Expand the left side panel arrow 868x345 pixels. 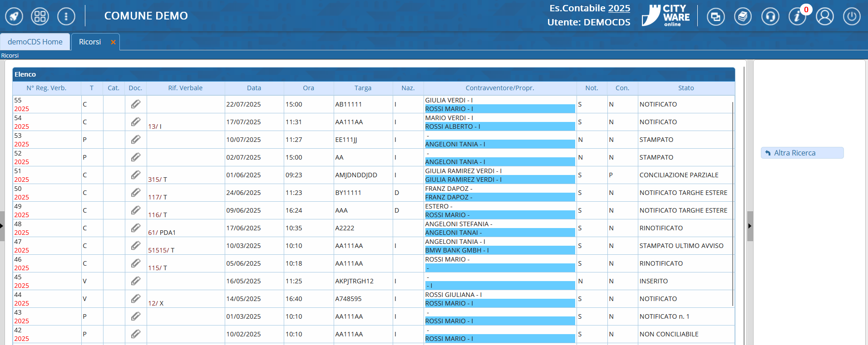2,226
